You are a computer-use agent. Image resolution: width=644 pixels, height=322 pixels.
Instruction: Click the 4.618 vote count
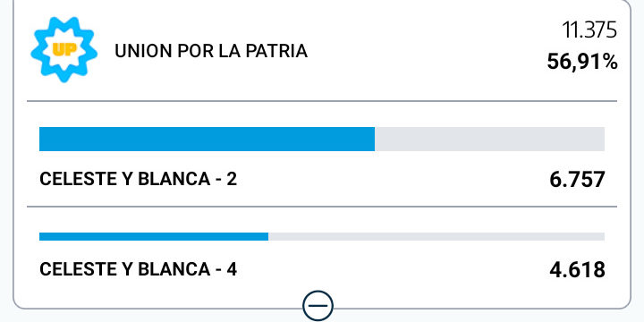pos(577,270)
